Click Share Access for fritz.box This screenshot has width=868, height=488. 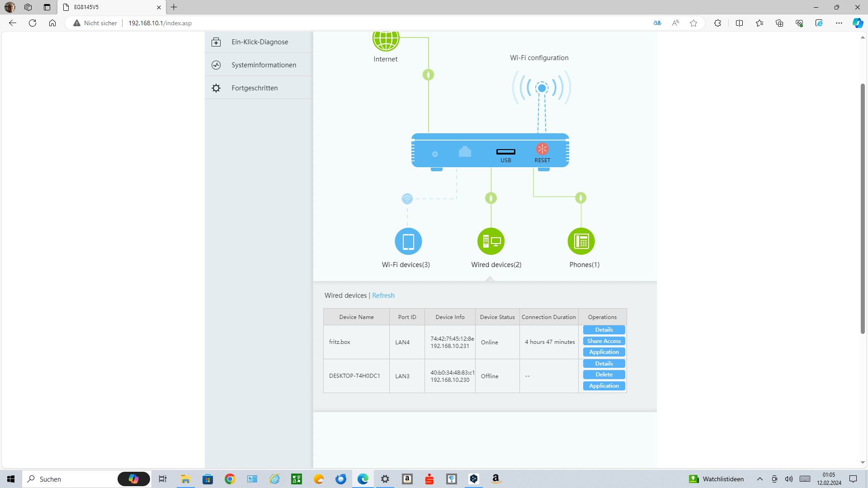coord(604,341)
